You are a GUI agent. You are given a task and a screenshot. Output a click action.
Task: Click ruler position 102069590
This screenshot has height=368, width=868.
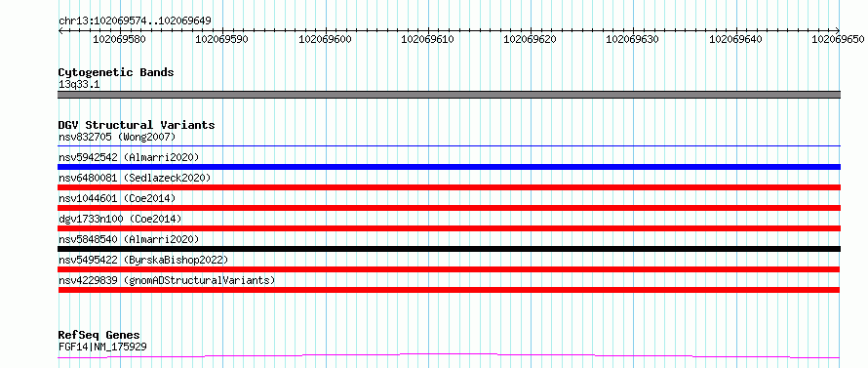(x=222, y=39)
